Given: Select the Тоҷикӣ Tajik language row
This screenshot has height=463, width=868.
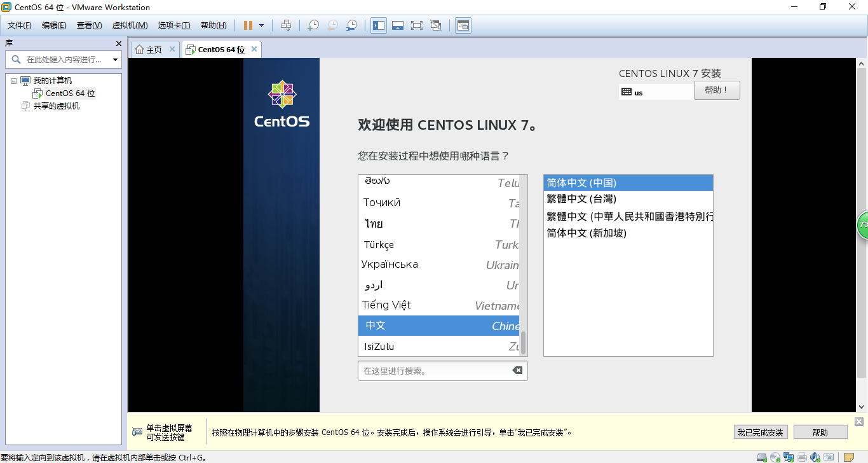Looking at the screenshot, I should [x=438, y=203].
